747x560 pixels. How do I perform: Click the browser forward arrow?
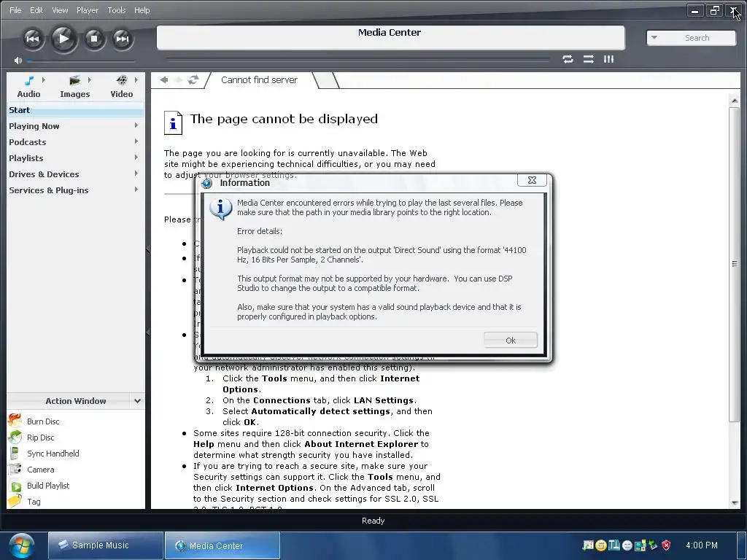[x=179, y=80]
